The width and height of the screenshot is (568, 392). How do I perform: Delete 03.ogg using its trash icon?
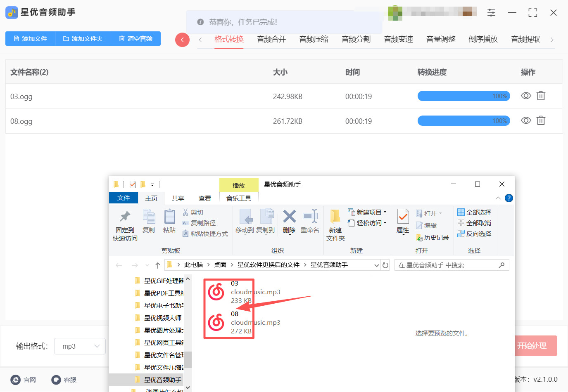pos(541,96)
